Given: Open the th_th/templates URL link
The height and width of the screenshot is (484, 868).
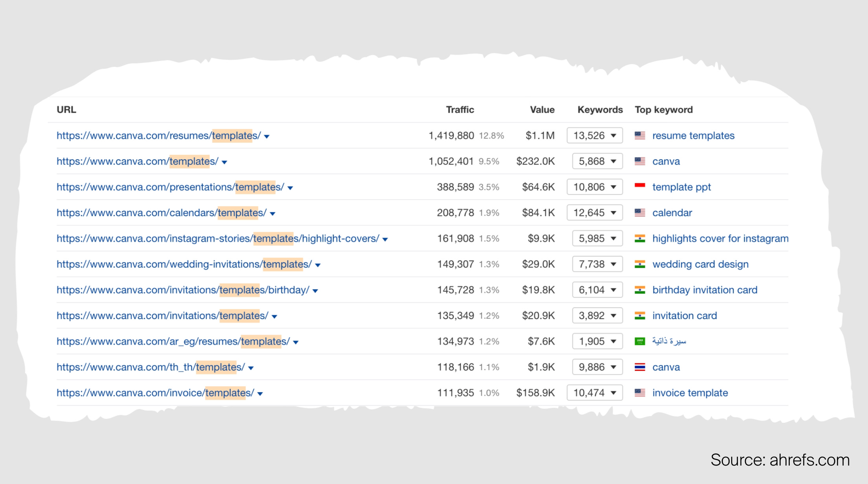Looking at the screenshot, I should point(151,367).
